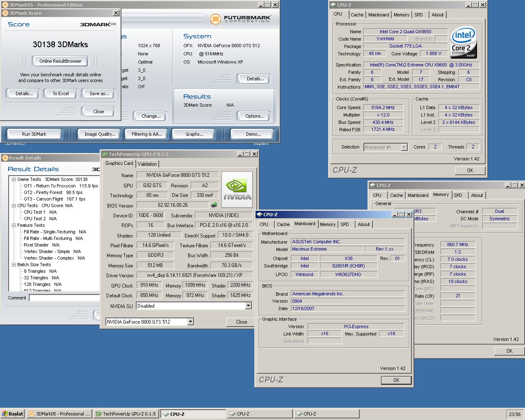
Task: Open Mainboard tab in top CPU-Z window
Action: tap(379, 15)
